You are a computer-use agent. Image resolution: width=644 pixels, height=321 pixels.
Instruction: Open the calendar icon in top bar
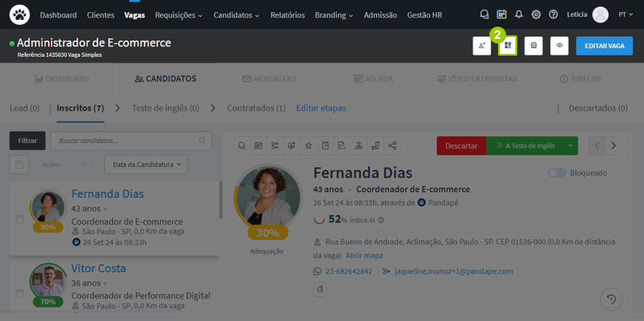(x=502, y=14)
